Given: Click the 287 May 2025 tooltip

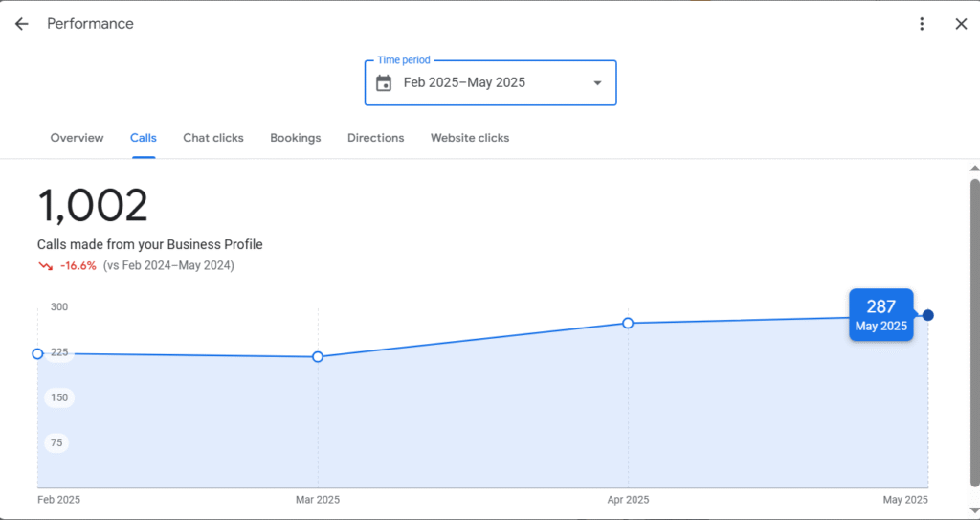Looking at the screenshot, I should pos(881,315).
